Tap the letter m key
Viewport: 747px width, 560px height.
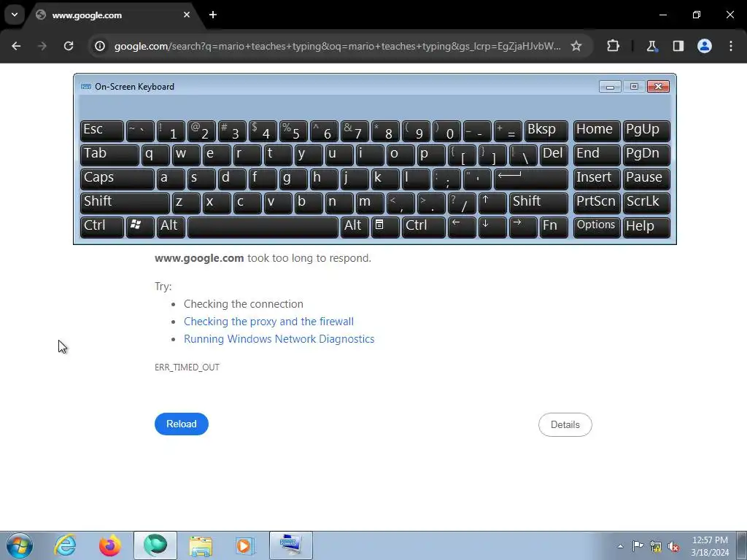[x=370, y=203]
